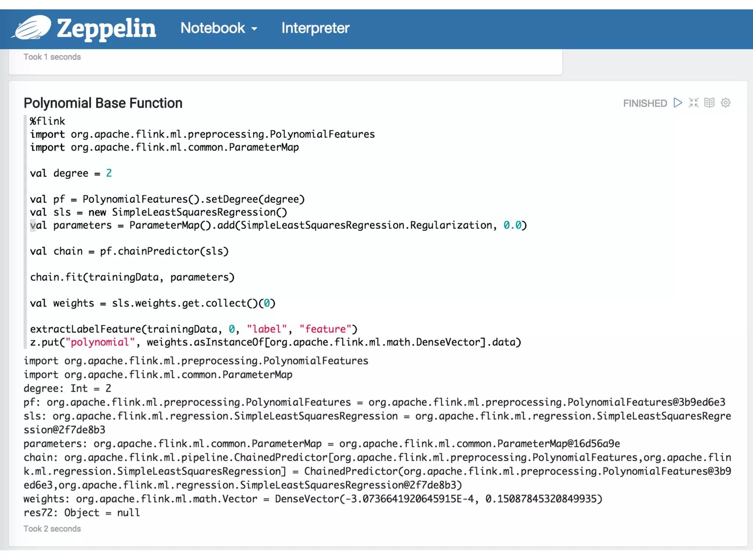Click the Zeppelin brand title text
This screenshot has width=753, height=560.
pyautogui.click(x=106, y=28)
